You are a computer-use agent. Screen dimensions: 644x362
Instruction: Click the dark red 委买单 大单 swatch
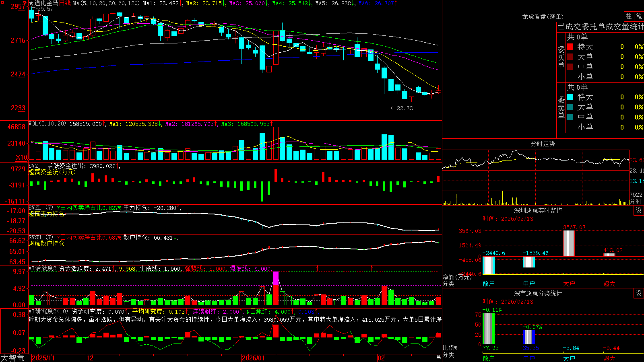570,57
